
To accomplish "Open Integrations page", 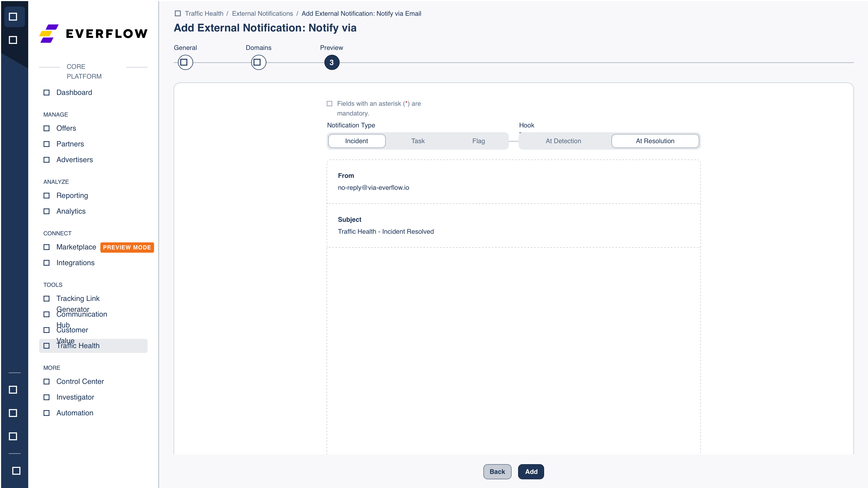I will click(93, 263).
